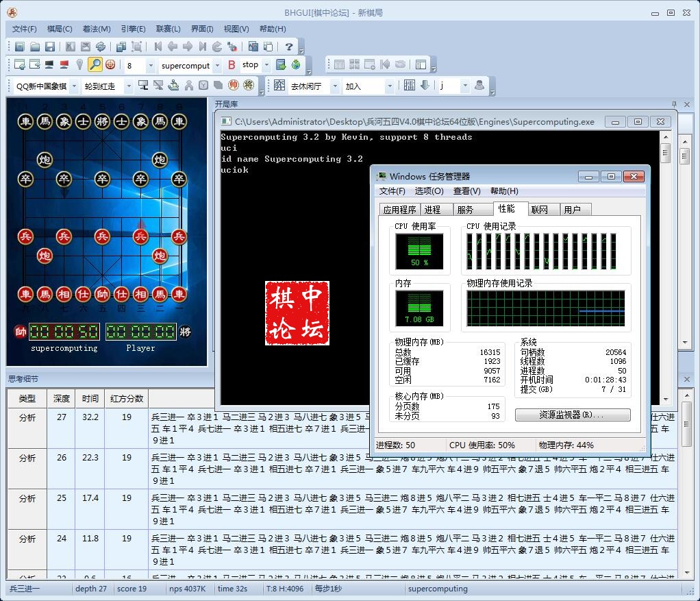Click the 弈 board icon beside 去休闲厅

pos(279,85)
